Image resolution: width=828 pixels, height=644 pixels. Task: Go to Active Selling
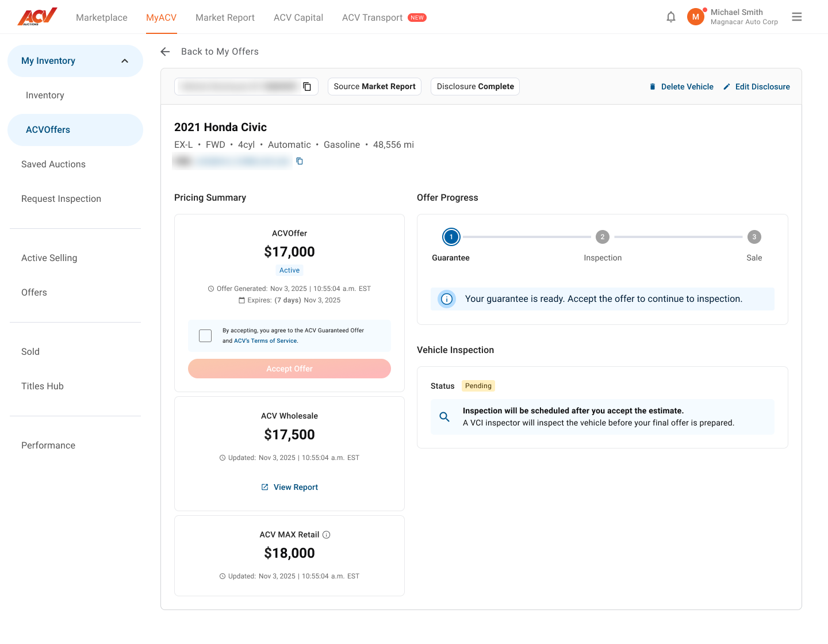[x=49, y=258]
